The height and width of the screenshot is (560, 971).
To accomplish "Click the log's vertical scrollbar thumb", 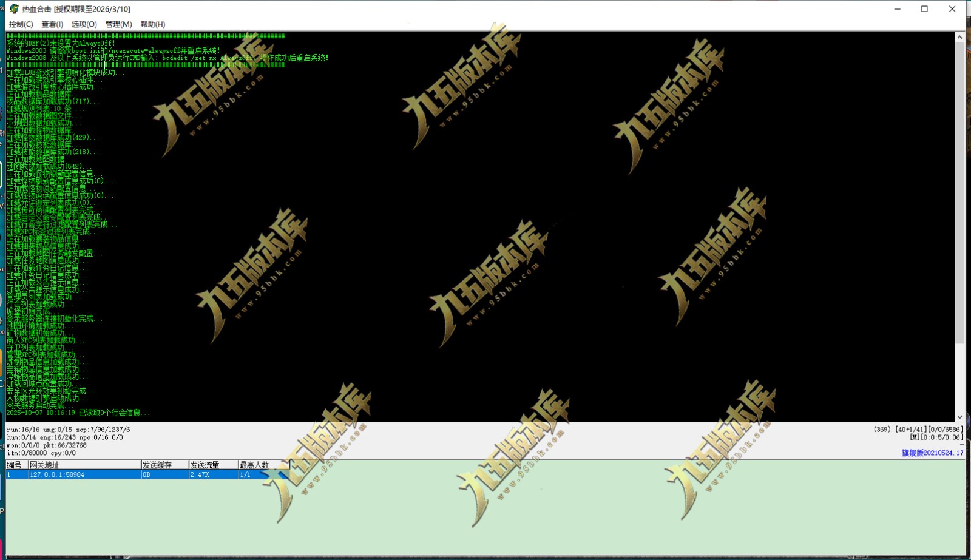I will (x=959, y=193).
